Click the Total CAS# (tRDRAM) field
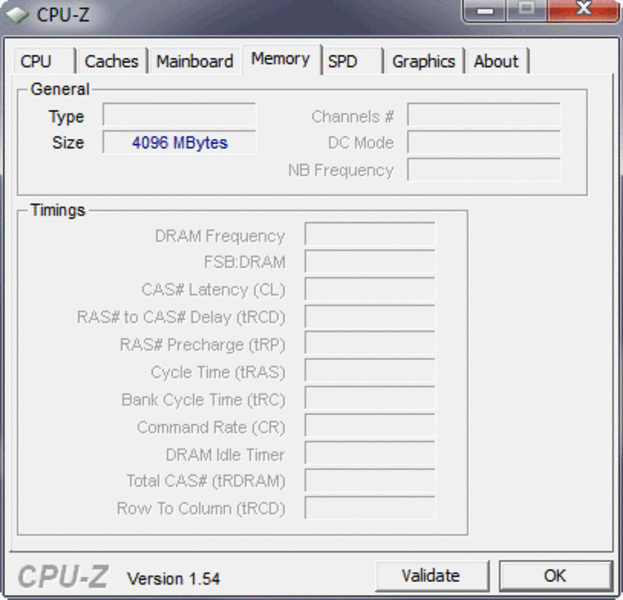Image resolution: width=623 pixels, height=600 pixels. point(370,480)
